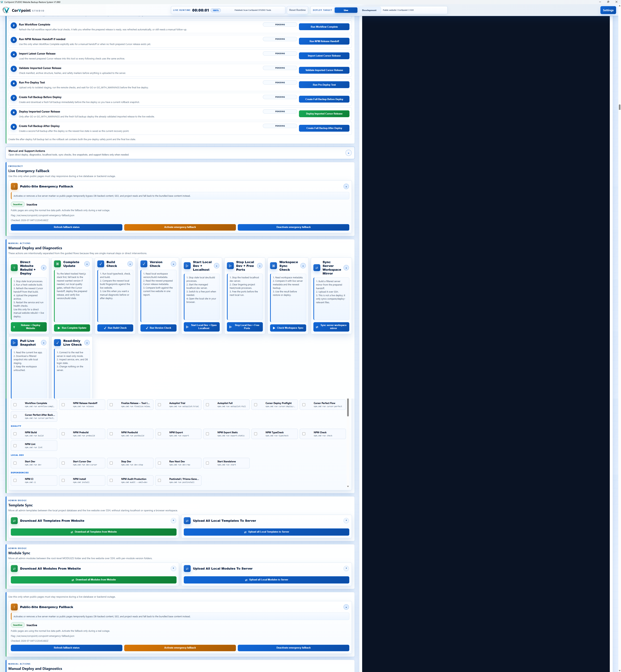621x672 pixels.
Task: Click the Pull Live Snapshot play icon
Action: (14, 343)
